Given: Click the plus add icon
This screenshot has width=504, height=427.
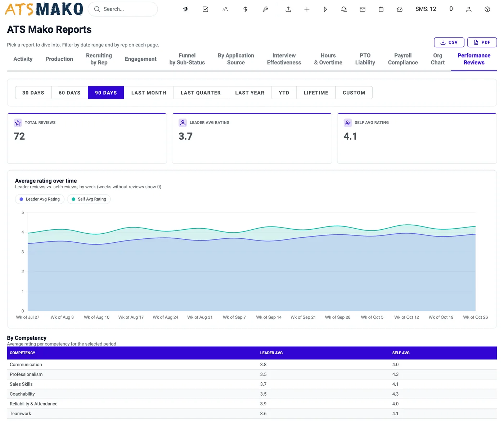Looking at the screenshot, I should click(x=307, y=9).
